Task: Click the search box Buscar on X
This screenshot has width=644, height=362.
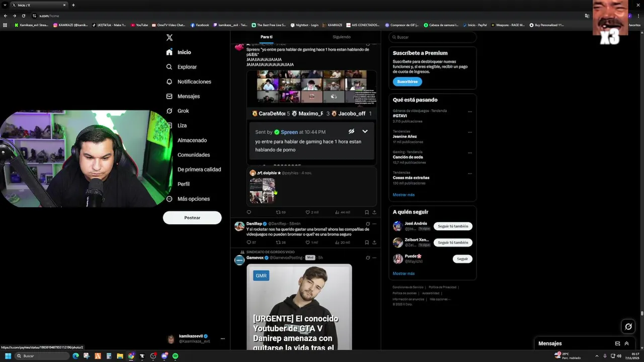Action: coord(433,37)
